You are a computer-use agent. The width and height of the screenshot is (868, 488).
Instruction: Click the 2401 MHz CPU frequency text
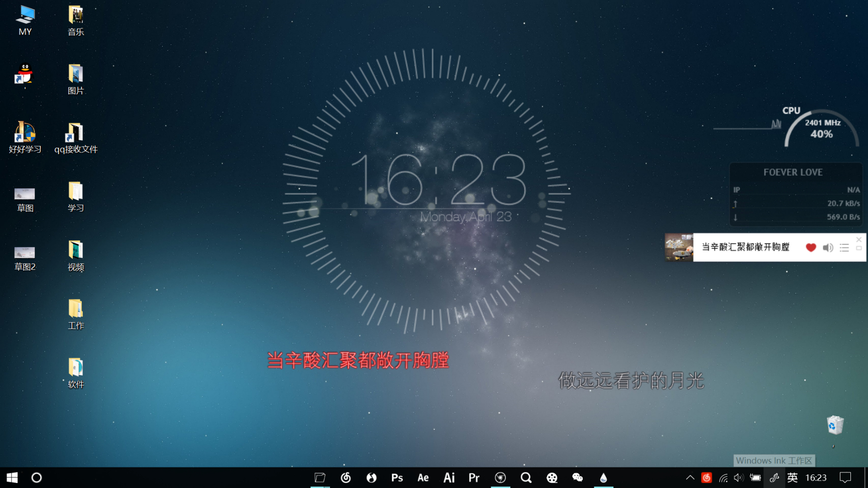click(x=823, y=123)
